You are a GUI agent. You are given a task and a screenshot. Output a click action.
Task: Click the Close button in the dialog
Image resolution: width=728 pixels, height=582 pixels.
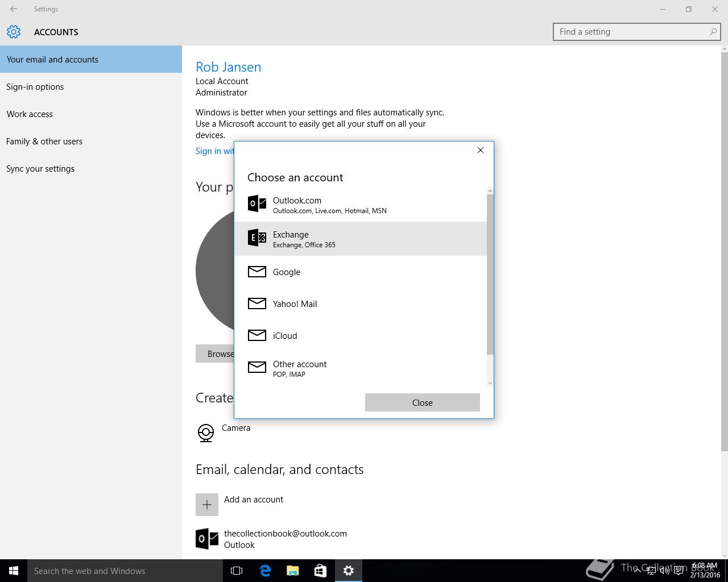coord(423,402)
